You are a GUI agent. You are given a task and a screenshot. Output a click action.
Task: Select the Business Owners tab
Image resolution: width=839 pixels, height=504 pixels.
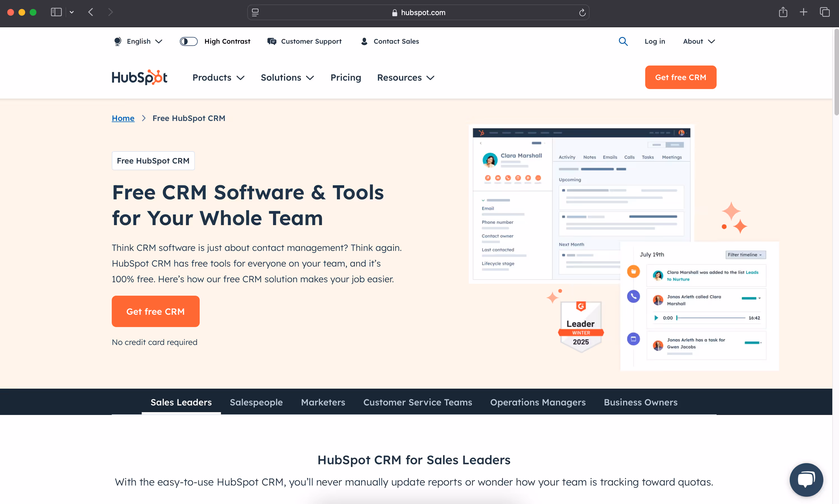pos(640,402)
